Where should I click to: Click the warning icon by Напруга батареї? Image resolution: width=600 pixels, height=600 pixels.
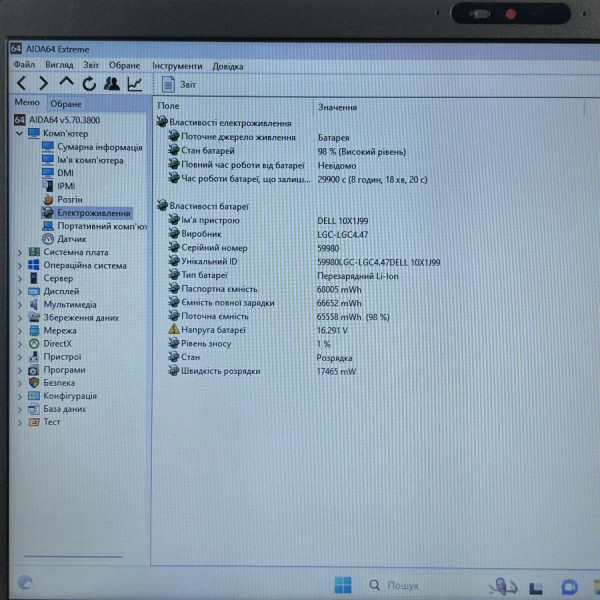pos(174,329)
